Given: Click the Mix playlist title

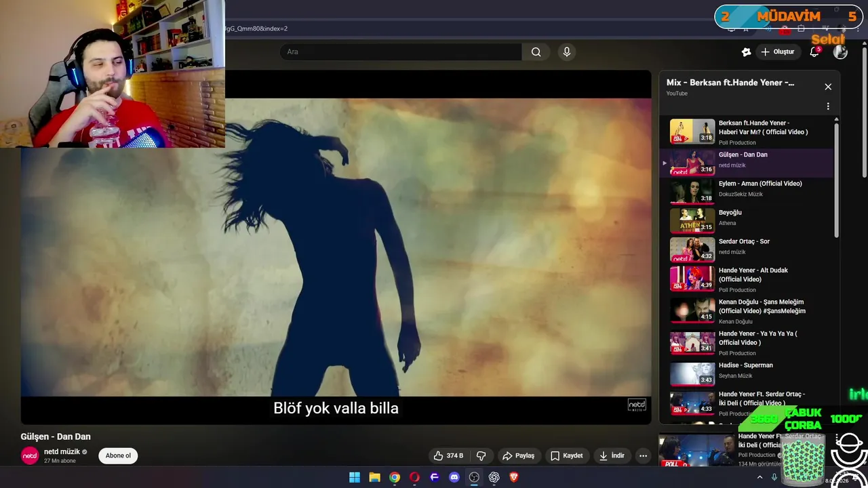Looking at the screenshot, I should 730,83.
